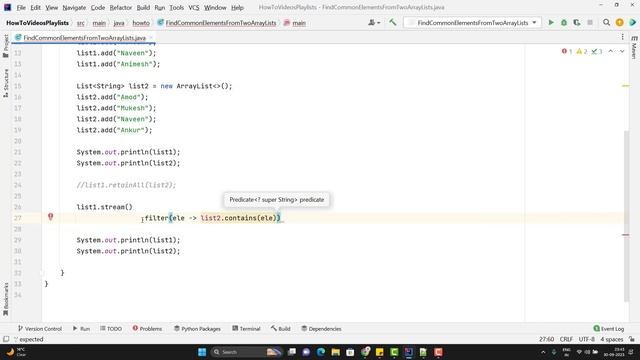The width and height of the screenshot is (640, 360).
Task: Go to next highlighted error arrow
Action: click(622, 51)
